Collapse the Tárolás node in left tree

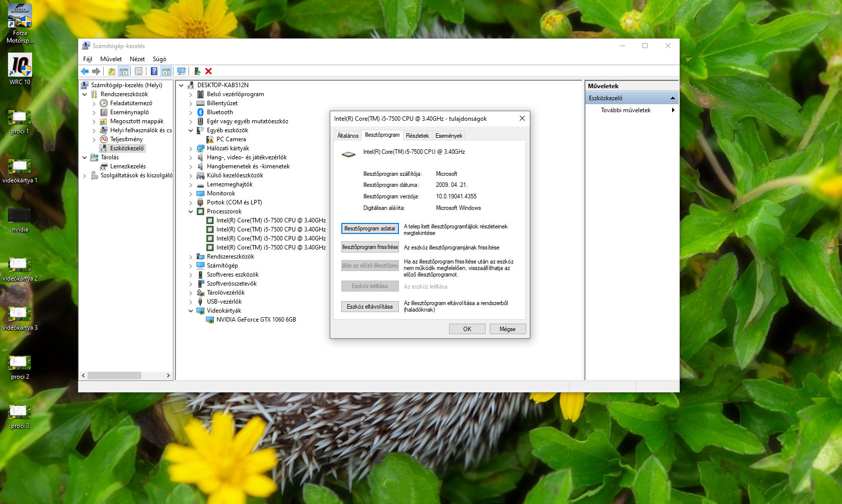coord(85,157)
